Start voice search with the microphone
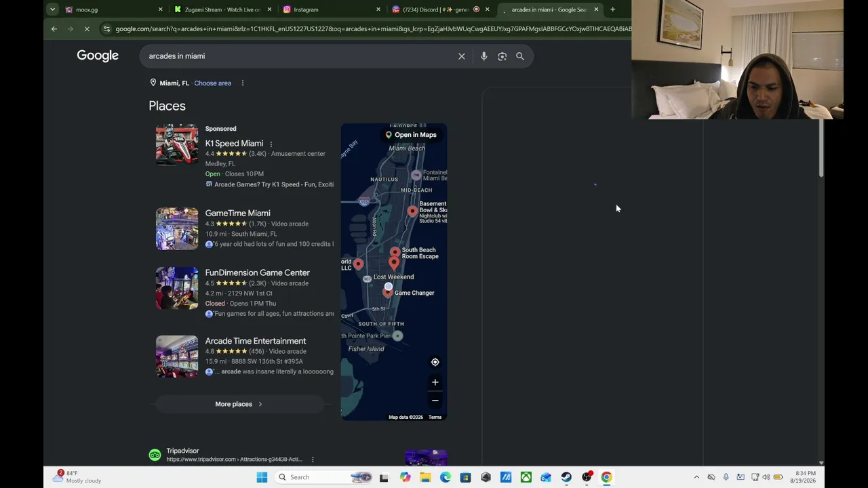The image size is (868, 488). pos(484,56)
